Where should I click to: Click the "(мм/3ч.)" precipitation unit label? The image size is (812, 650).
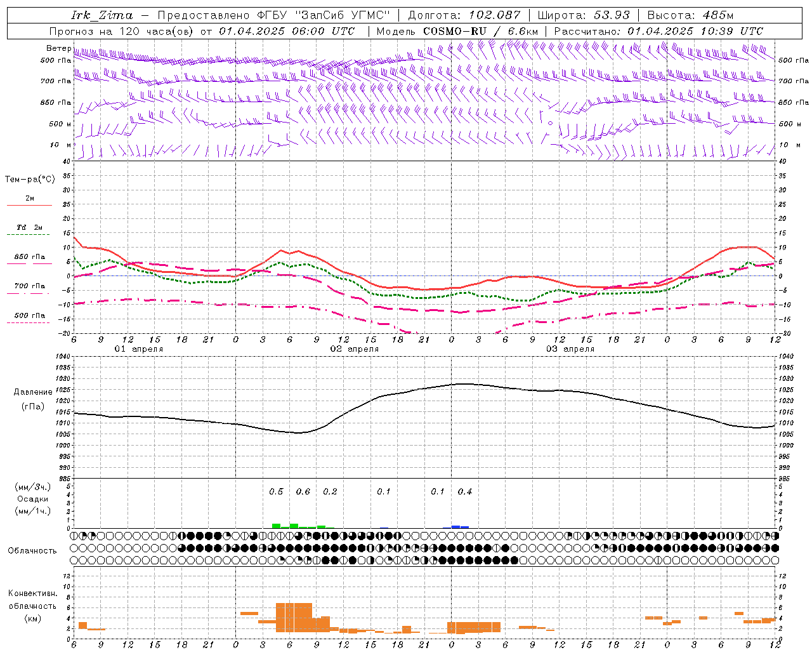coord(32,487)
